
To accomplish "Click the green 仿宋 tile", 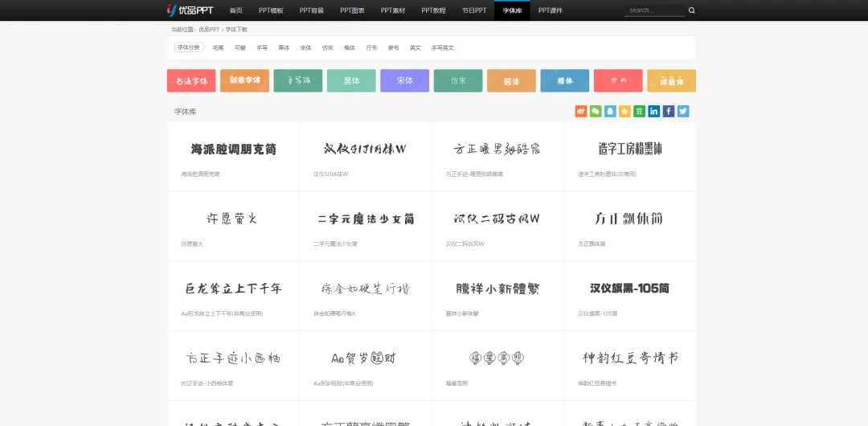I will tap(458, 81).
